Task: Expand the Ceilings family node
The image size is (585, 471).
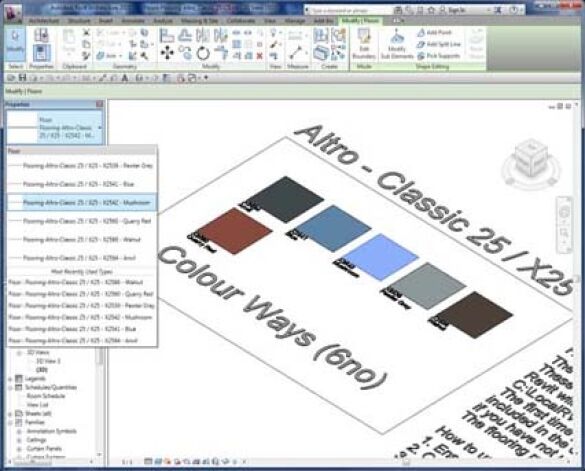Action: coord(19,440)
